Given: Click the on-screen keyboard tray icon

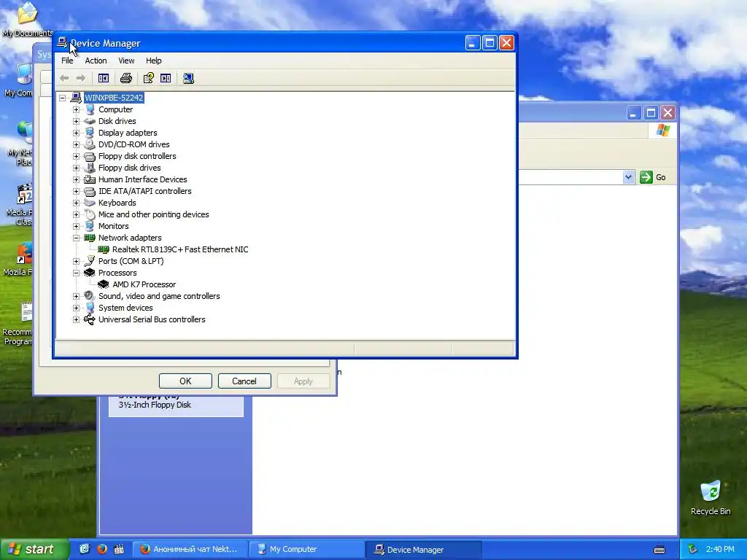Looking at the screenshot, I should 659,550.
